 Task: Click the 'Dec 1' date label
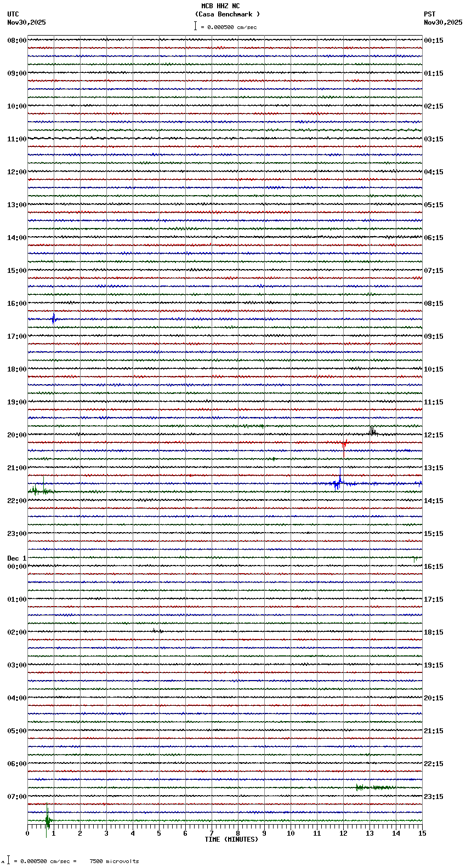[16, 558]
